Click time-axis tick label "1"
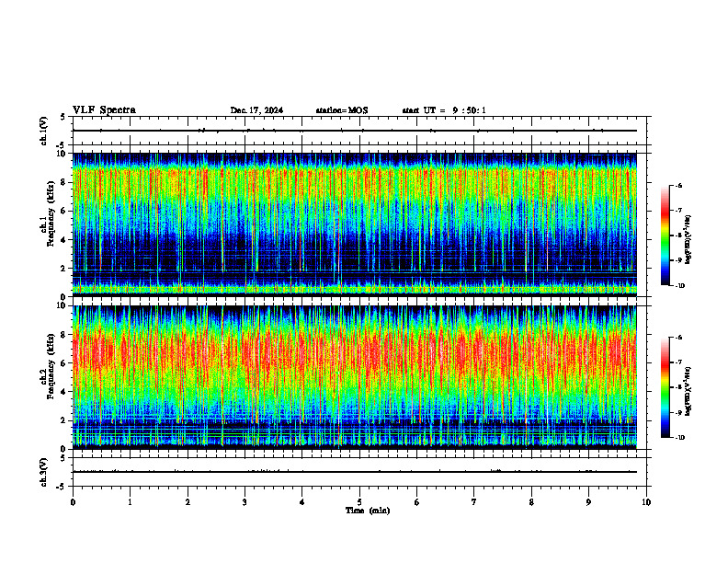 (x=130, y=502)
